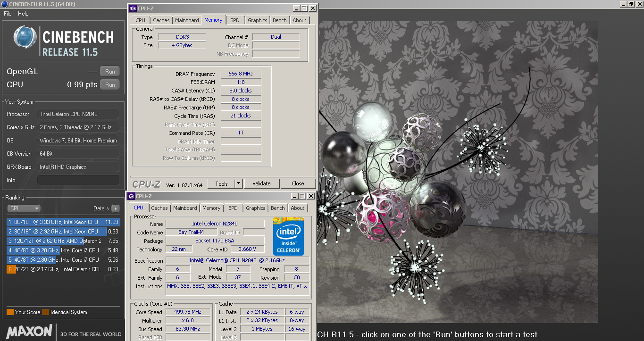Click the processor Name field Intel Celeron N2840
Viewport: 644px width, 341px height.
[215, 224]
